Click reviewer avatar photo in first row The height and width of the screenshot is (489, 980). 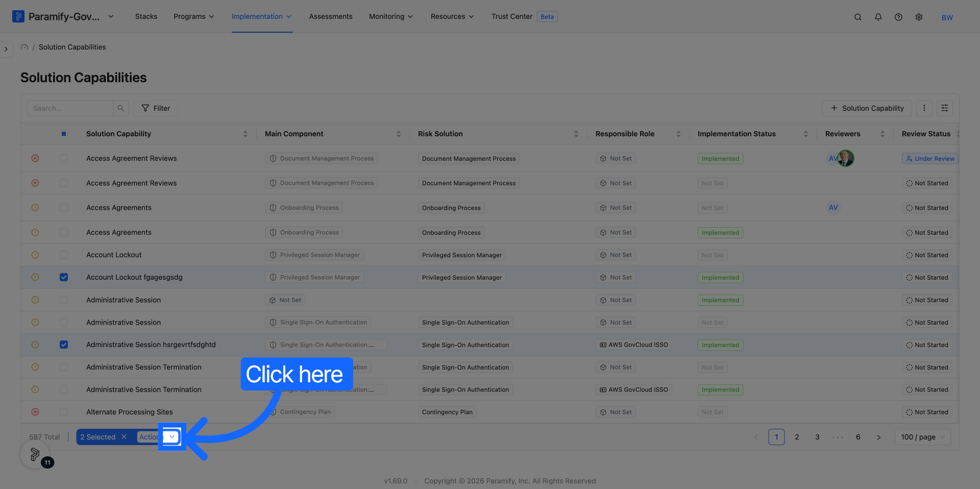[x=846, y=158]
